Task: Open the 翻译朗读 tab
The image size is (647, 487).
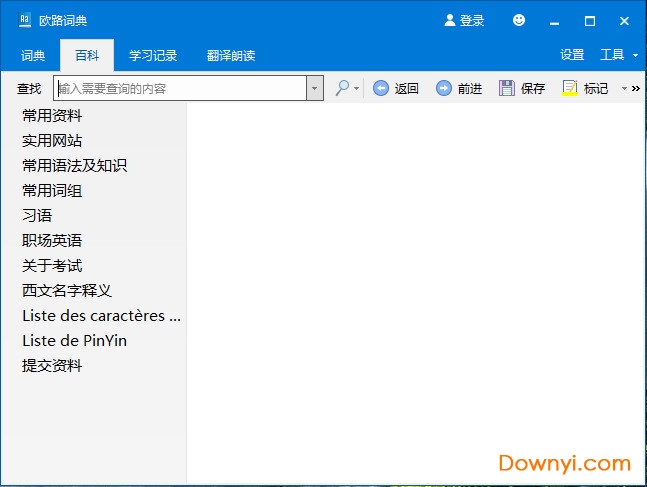Action: (x=231, y=55)
